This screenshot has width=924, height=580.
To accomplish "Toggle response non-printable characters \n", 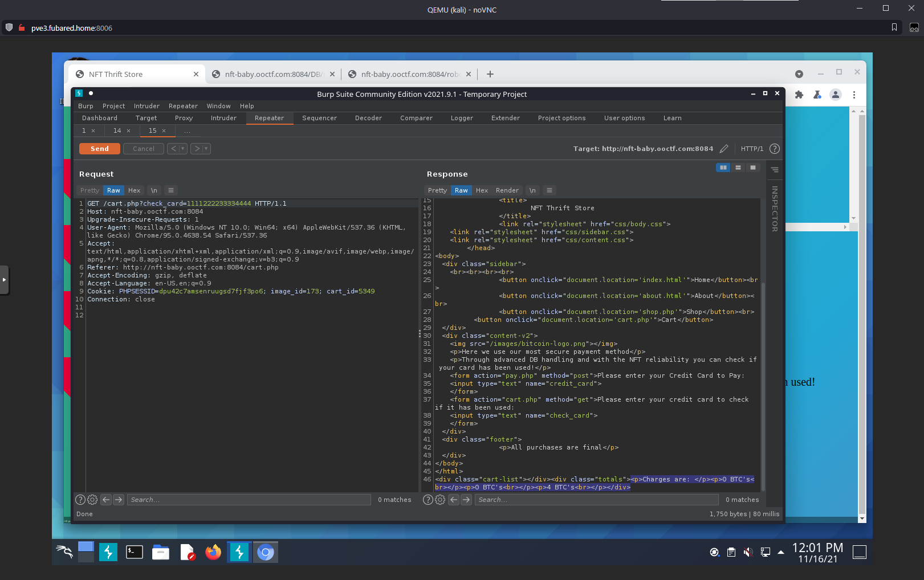I will [532, 190].
